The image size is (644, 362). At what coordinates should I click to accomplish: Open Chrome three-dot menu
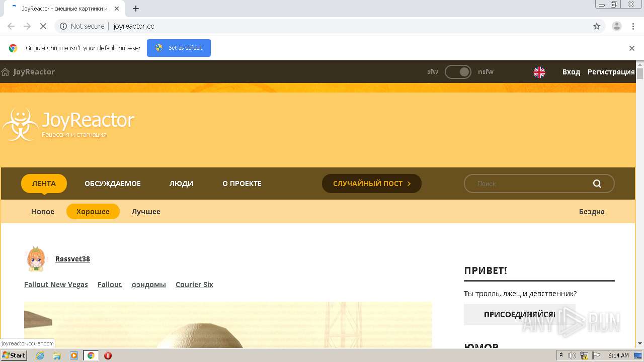click(633, 26)
